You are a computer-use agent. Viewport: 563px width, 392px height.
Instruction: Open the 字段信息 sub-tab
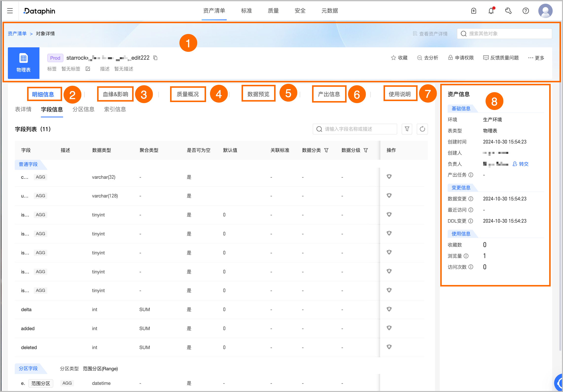tap(52, 109)
